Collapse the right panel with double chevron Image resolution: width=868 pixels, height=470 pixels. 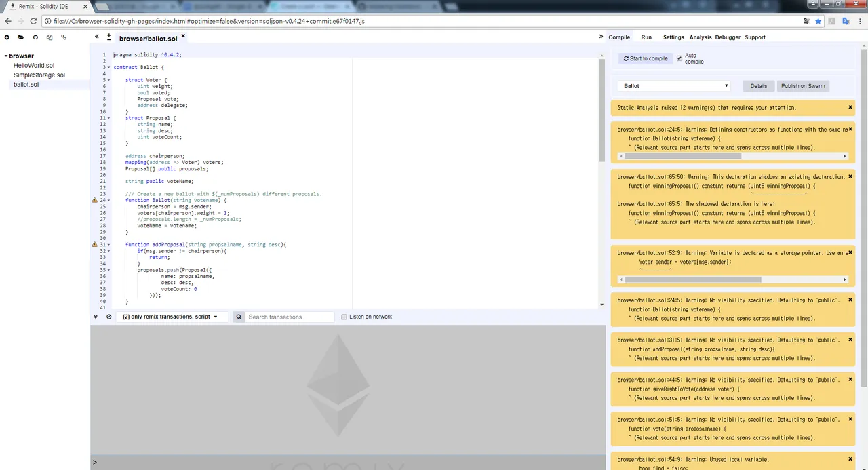click(x=601, y=37)
